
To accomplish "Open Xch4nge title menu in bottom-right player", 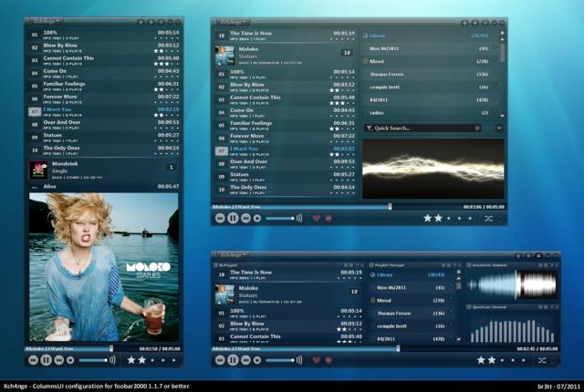I will tap(229, 254).
